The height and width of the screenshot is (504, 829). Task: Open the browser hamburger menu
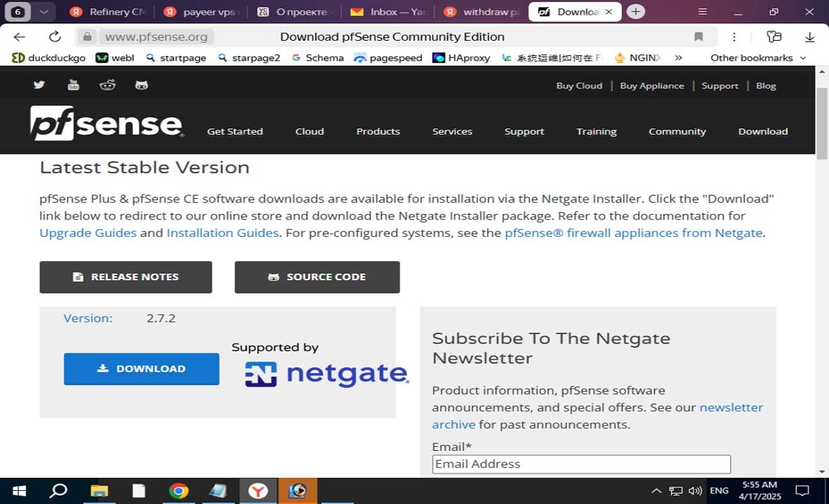coord(703,12)
